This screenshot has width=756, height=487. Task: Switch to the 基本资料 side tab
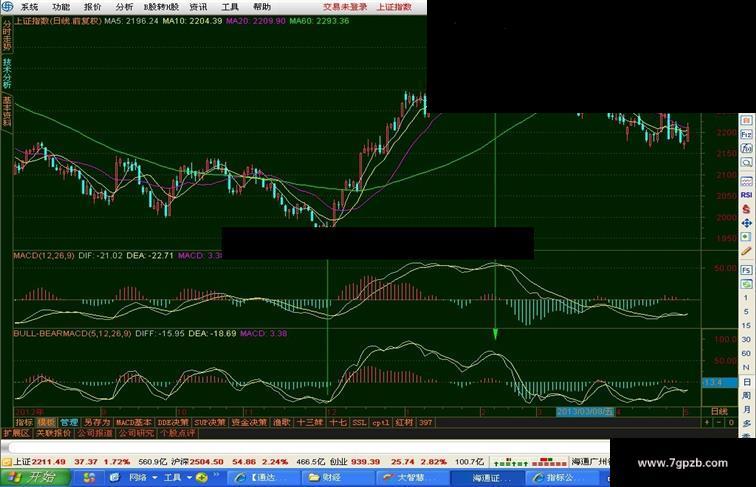point(7,111)
